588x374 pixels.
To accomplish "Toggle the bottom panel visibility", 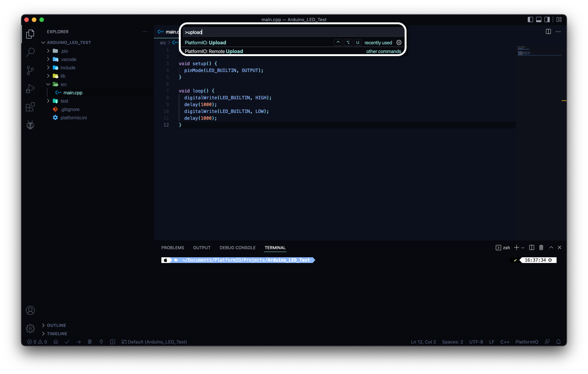I will [x=539, y=20].
